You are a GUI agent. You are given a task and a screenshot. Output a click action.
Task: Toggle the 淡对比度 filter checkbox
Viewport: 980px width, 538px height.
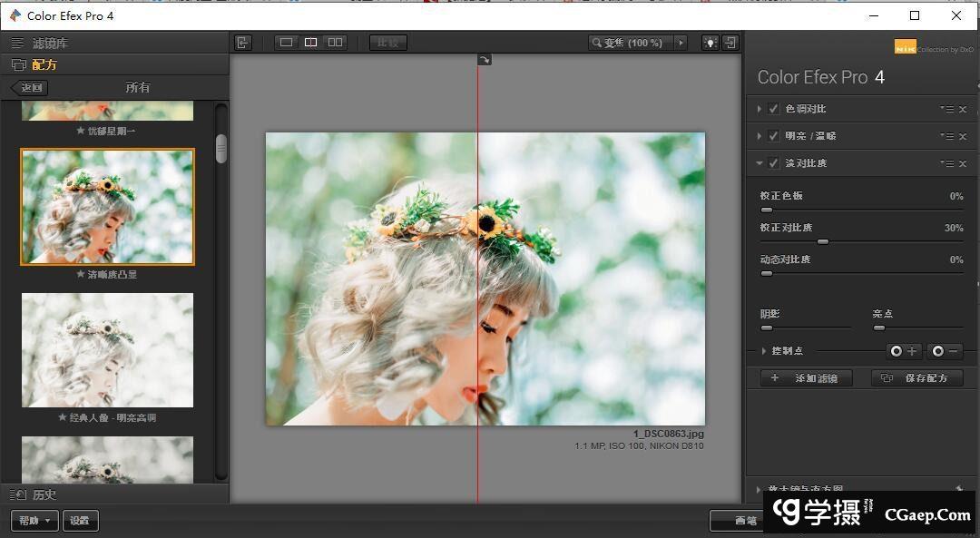point(774,163)
